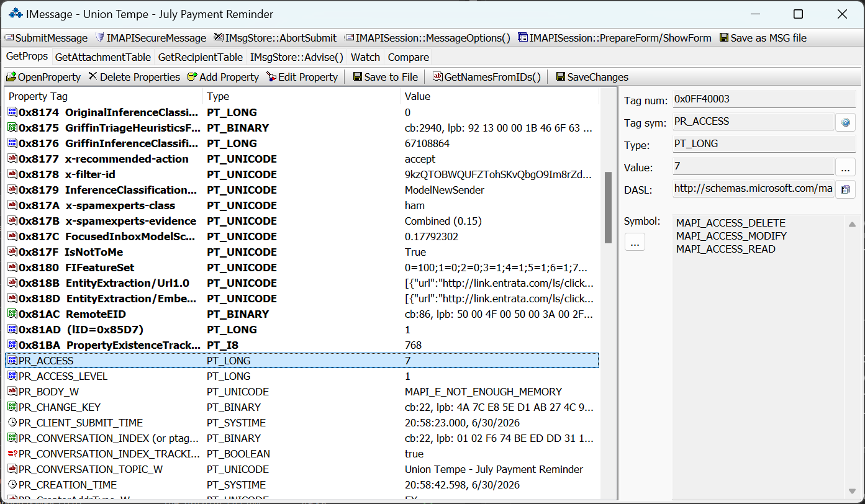Switch to the GetRecipientTable tab
The width and height of the screenshot is (865, 504).
click(x=201, y=57)
